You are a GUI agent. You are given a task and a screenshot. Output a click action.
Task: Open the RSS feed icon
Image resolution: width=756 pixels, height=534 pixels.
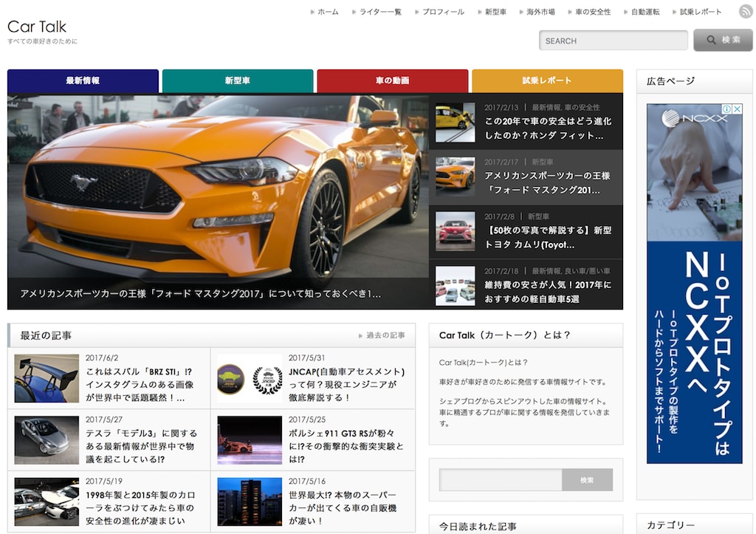(x=746, y=12)
